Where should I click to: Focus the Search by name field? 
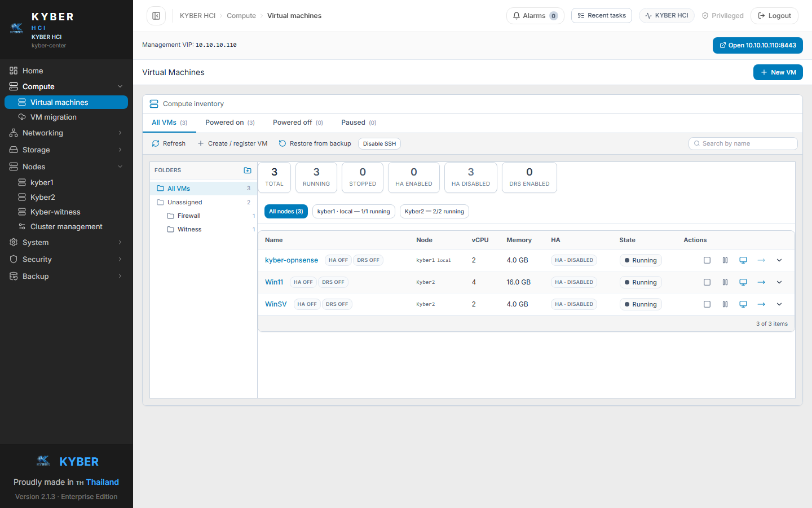click(743, 143)
